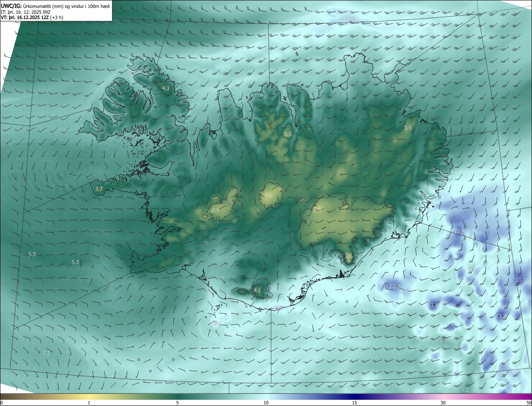Click the 3.7 value label
This screenshot has width=532, height=406.
(x=99, y=189)
